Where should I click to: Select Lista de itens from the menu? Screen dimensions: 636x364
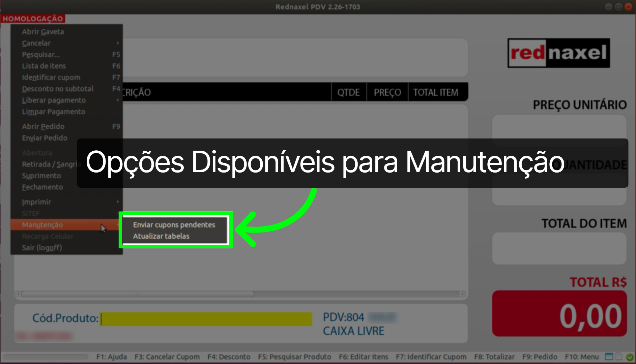(44, 66)
